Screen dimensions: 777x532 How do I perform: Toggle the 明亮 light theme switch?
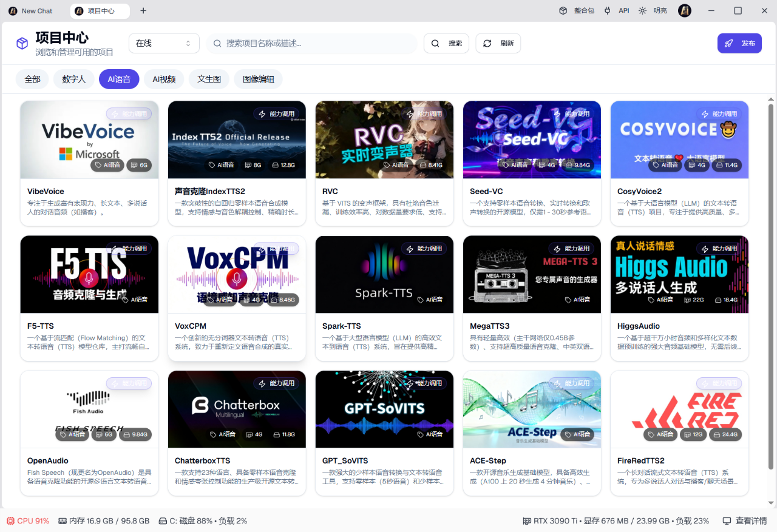point(654,11)
